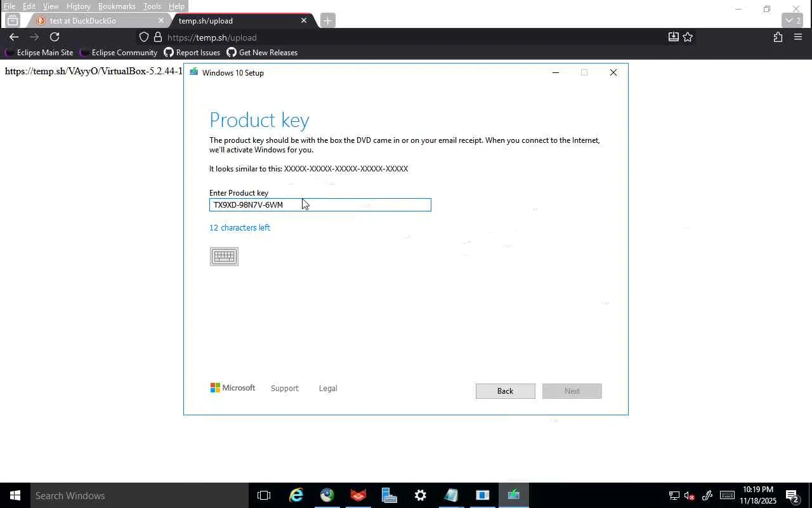The image size is (812, 508).
Task: Open the Help menu
Action: pos(176,6)
